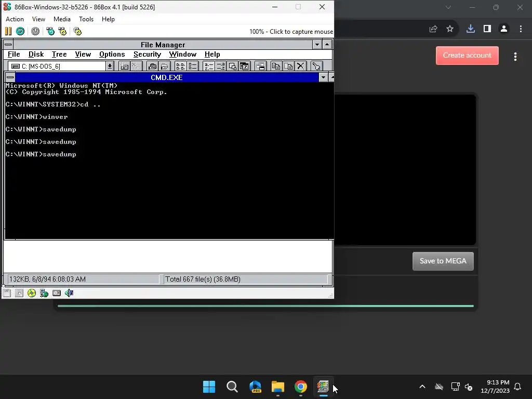Trigger ACPI shutdown power button
The width and height of the screenshot is (532, 399).
point(35,32)
